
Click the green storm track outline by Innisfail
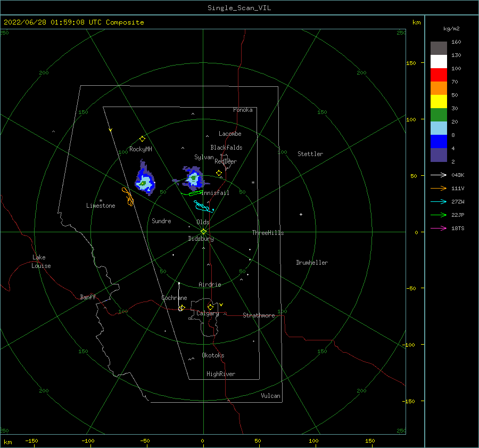coord(192,193)
